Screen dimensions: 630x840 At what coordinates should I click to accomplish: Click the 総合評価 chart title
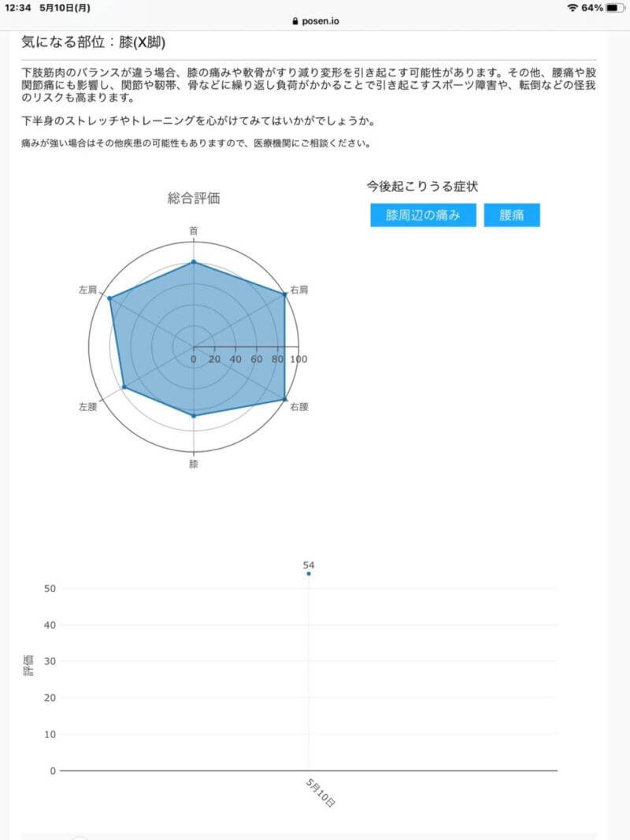[x=194, y=198]
